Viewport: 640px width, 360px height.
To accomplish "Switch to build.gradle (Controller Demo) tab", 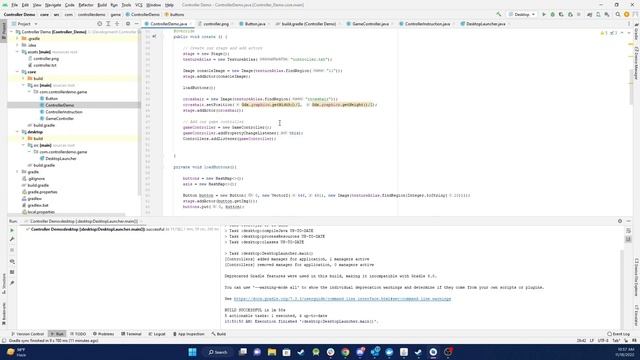I will click(x=308, y=24).
